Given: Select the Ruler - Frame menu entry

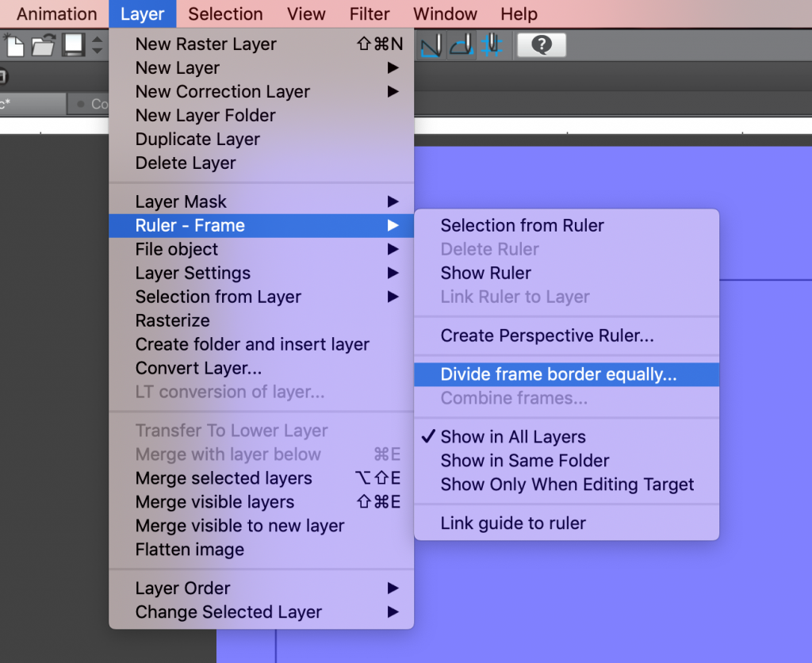Looking at the screenshot, I should (x=262, y=226).
